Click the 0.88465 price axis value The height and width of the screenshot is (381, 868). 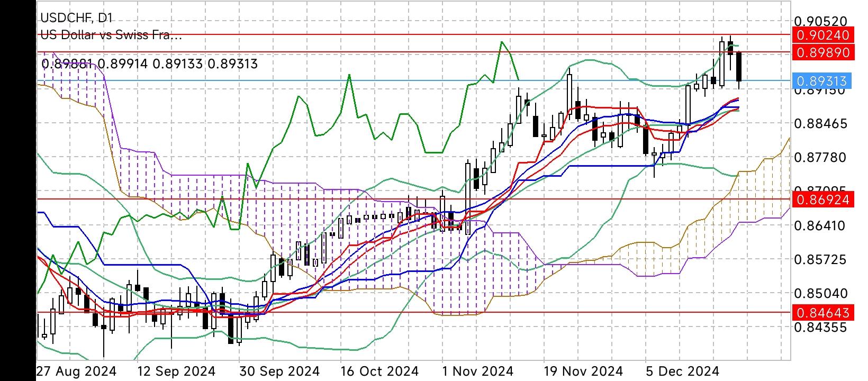tap(821, 124)
